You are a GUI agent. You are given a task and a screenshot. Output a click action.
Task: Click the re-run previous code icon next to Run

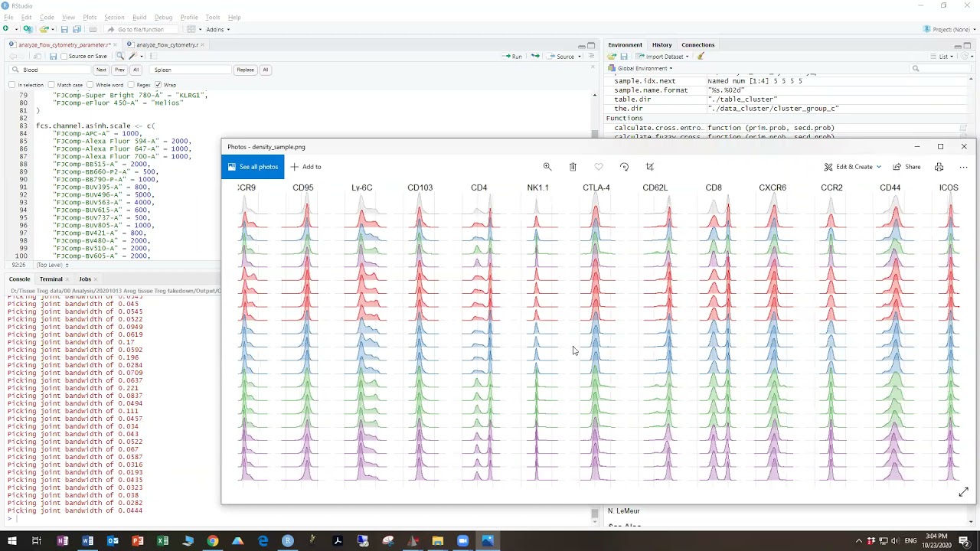[x=534, y=56]
